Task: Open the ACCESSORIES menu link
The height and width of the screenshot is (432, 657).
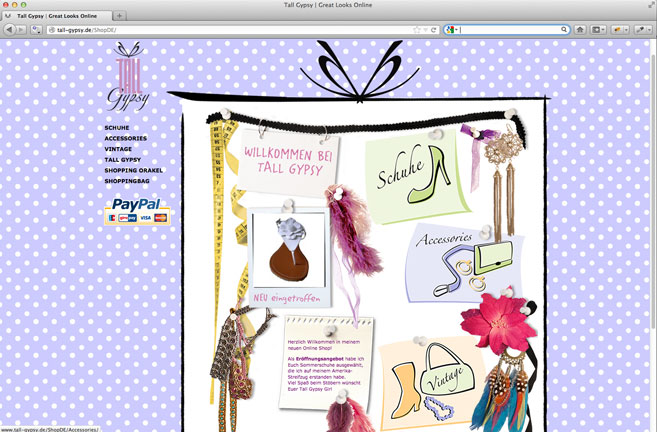Action: pyautogui.click(x=126, y=138)
